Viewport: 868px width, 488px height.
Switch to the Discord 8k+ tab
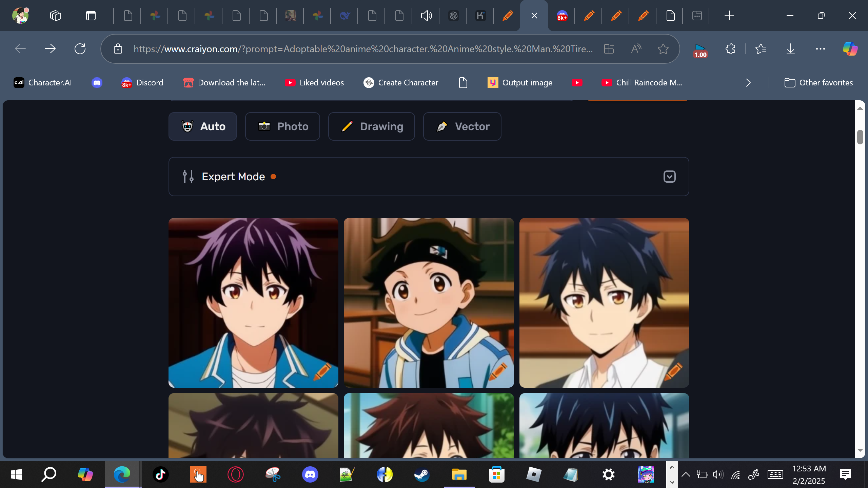tap(562, 16)
